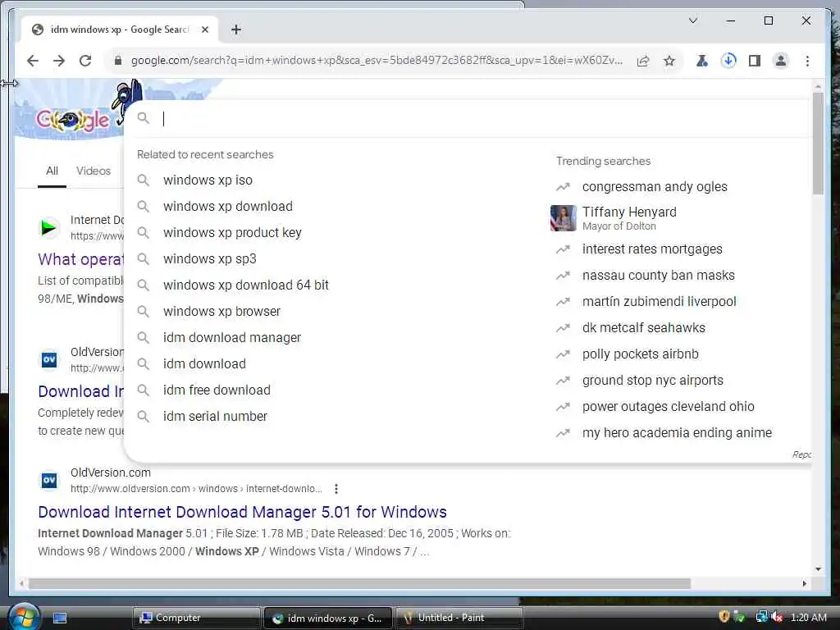Show downloads via toolbar arrow icon

coord(728,61)
